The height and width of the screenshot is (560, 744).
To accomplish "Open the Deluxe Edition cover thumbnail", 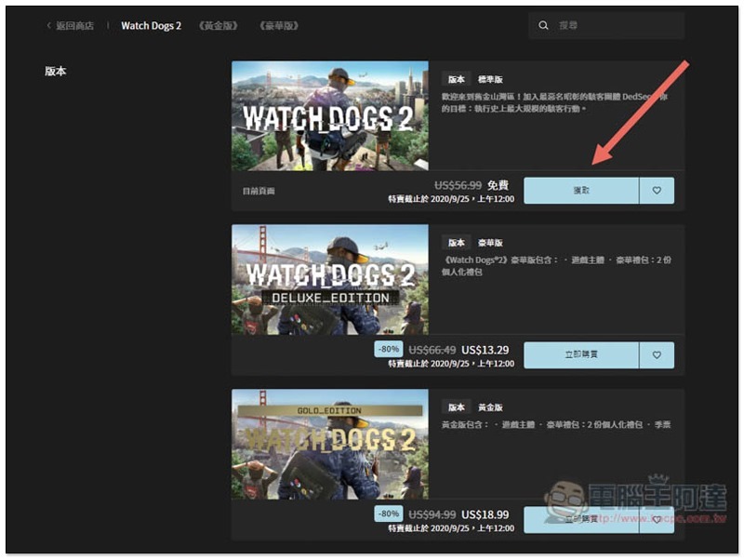I will [330, 279].
